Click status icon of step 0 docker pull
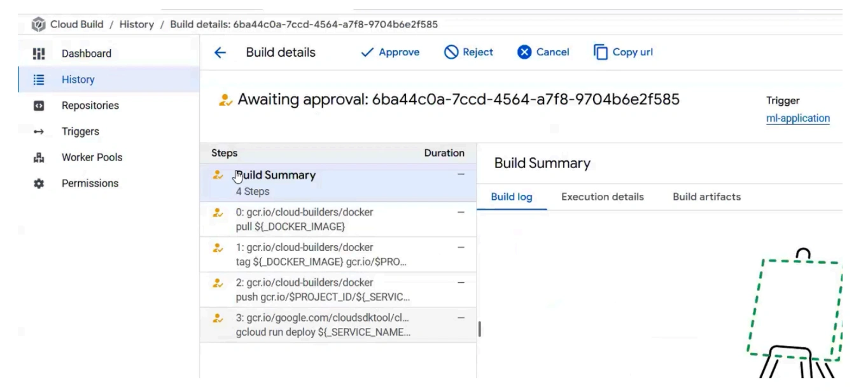Viewport: 868px width, 391px height. (x=218, y=213)
